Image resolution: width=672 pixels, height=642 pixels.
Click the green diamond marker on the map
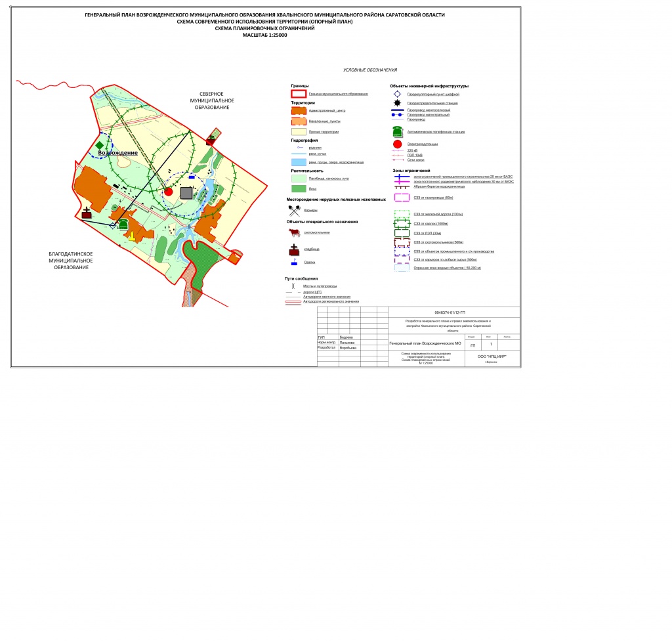click(100, 146)
